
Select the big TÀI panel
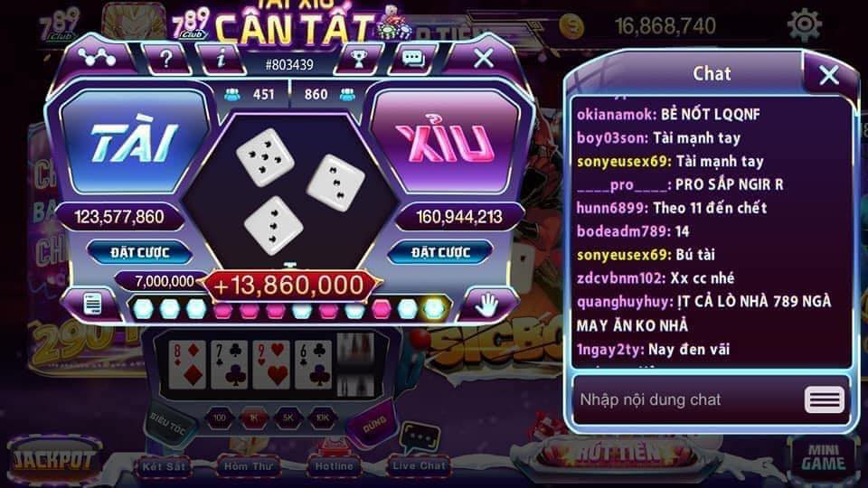133,143
